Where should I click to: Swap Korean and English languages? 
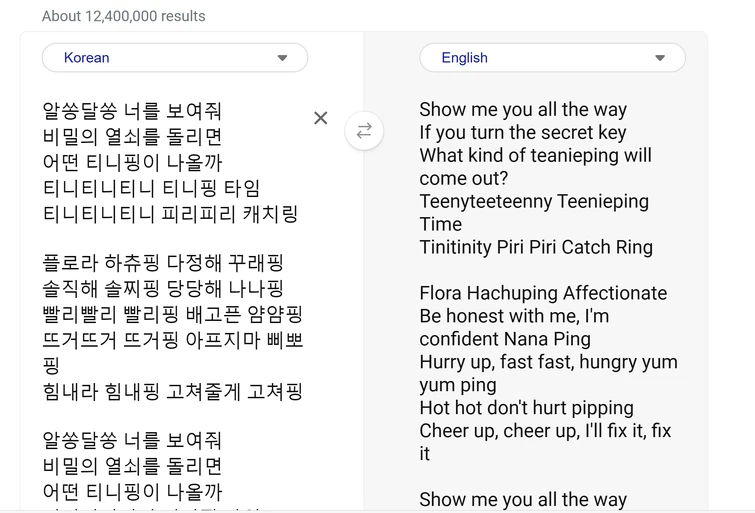click(364, 131)
